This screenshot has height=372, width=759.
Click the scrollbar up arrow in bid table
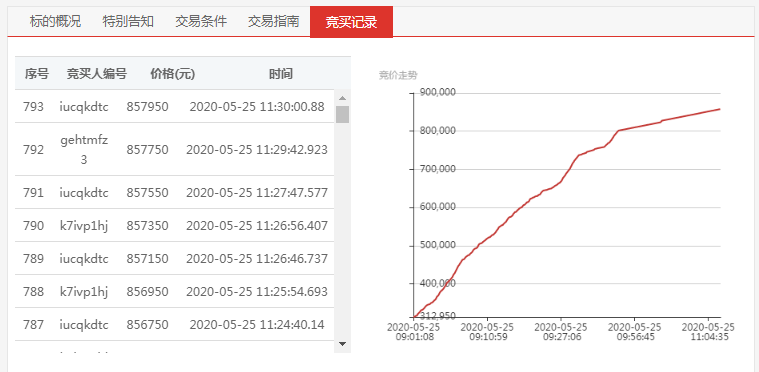point(343,97)
